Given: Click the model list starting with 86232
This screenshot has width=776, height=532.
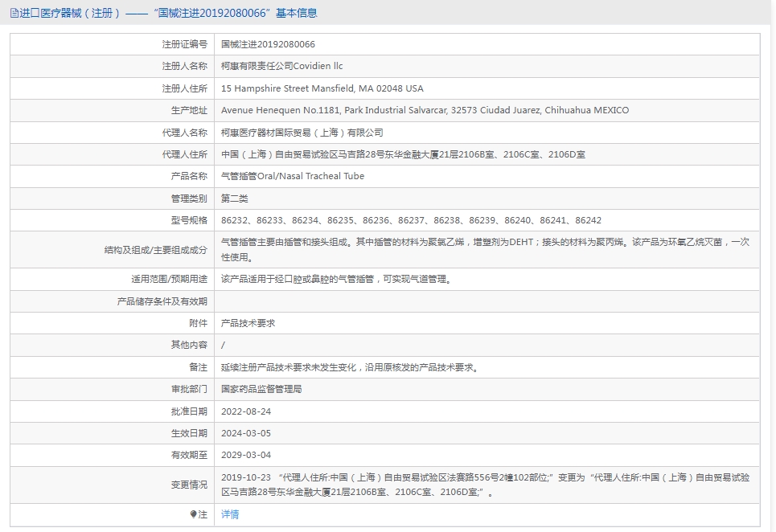Looking at the screenshot, I should pos(411,220).
